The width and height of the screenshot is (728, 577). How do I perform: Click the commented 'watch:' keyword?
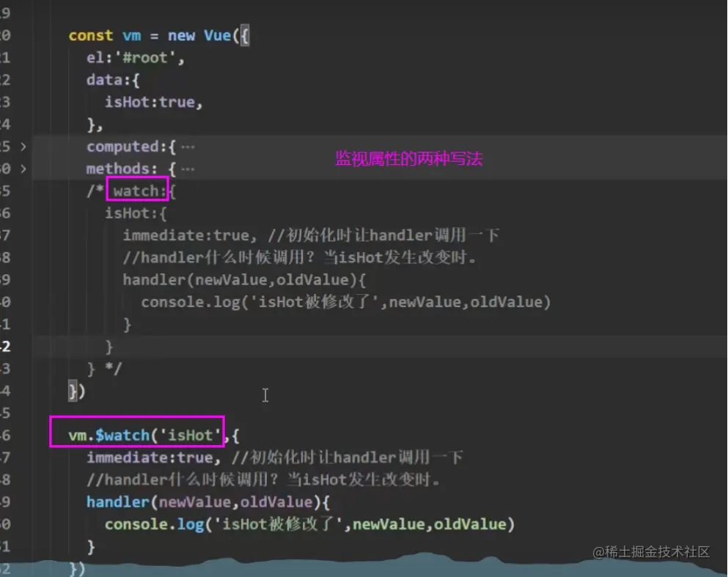139,191
